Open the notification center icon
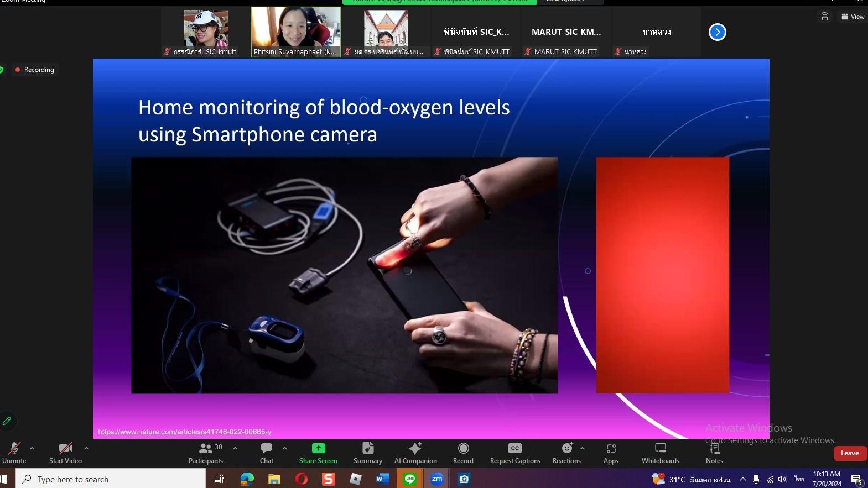Screen dimensions: 868x488 [x=856, y=479]
